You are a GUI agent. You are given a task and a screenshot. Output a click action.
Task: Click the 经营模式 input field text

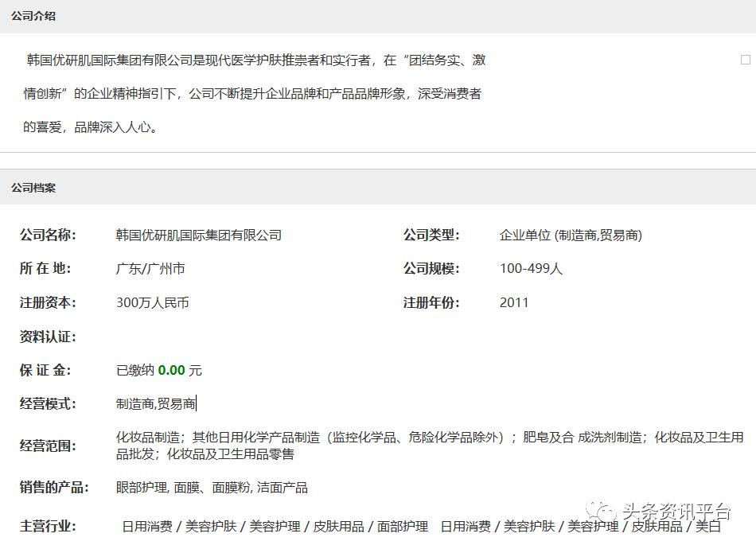coord(157,403)
